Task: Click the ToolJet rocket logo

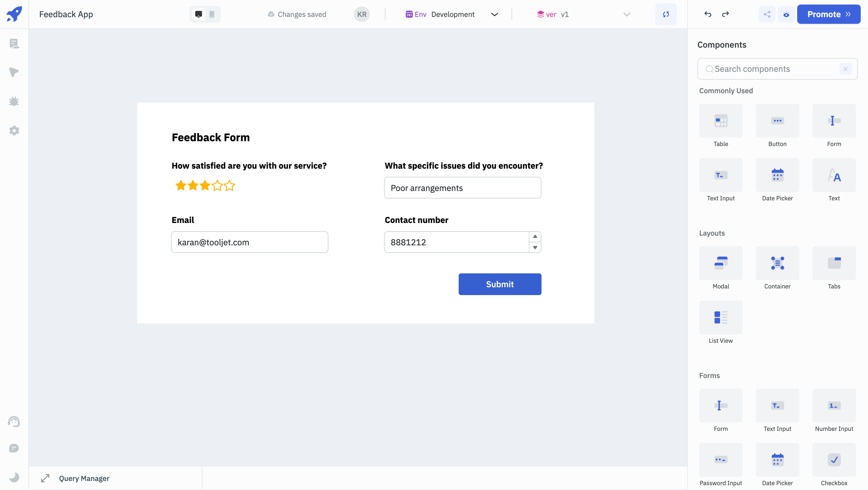Action: coord(14,14)
